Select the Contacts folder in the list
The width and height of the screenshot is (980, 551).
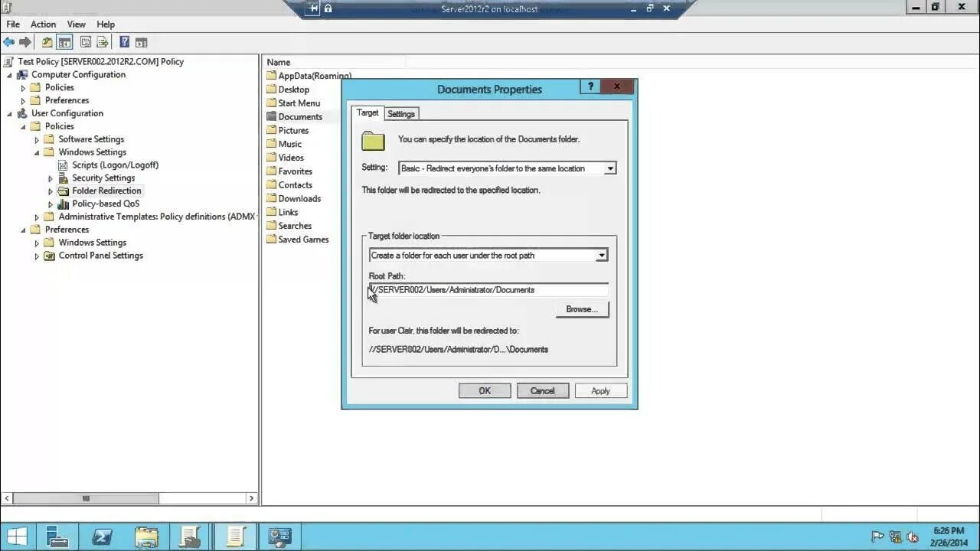289,185
